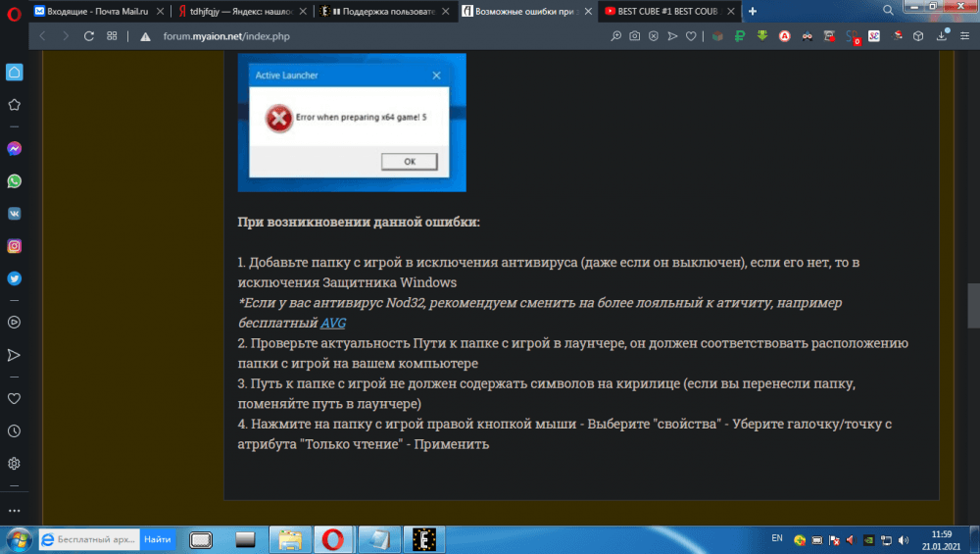Image resolution: width=980 pixels, height=554 pixels.
Task: Open sidebar settings gear
Action: click(x=15, y=463)
